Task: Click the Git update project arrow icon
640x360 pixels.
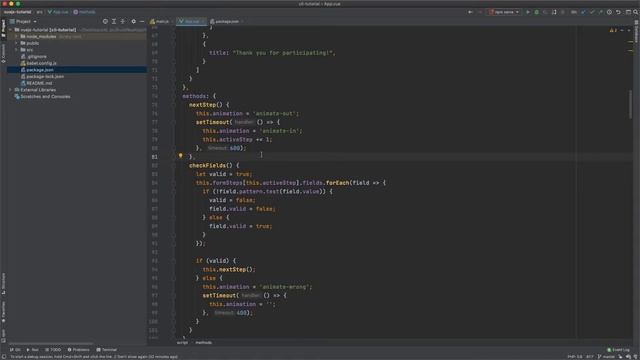Action: 583,12
